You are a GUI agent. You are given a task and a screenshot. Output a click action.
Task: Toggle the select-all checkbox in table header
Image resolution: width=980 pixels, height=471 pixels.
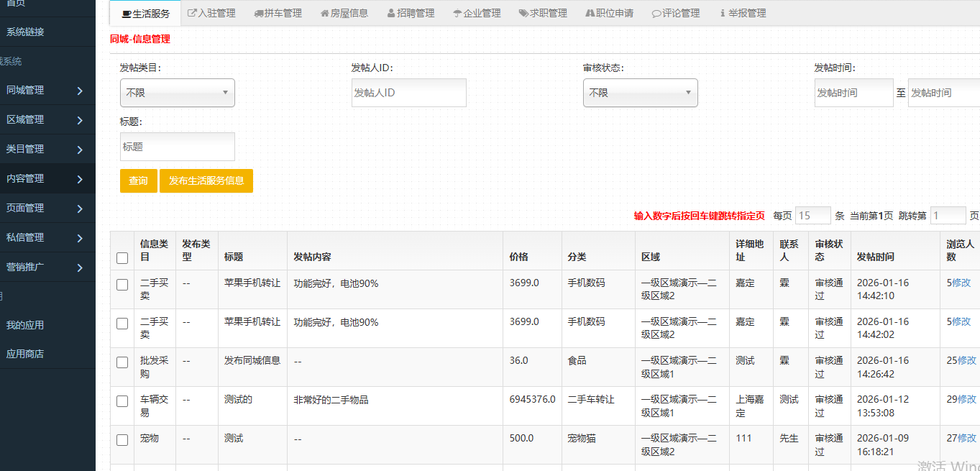pyautogui.click(x=122, y=257)
